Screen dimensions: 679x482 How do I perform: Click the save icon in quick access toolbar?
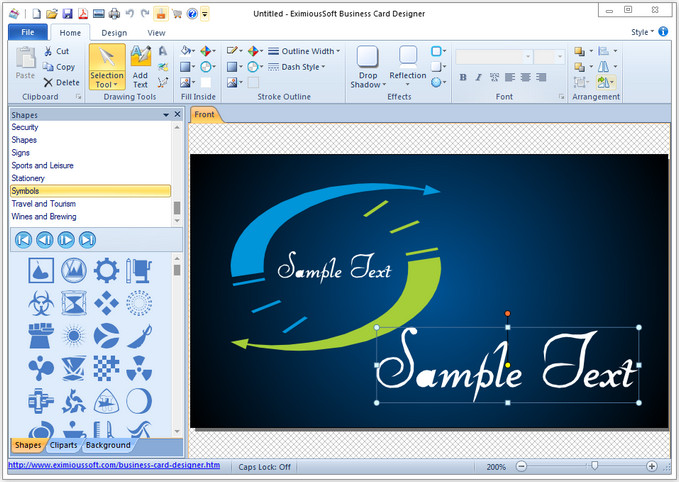tap(67, 14)
